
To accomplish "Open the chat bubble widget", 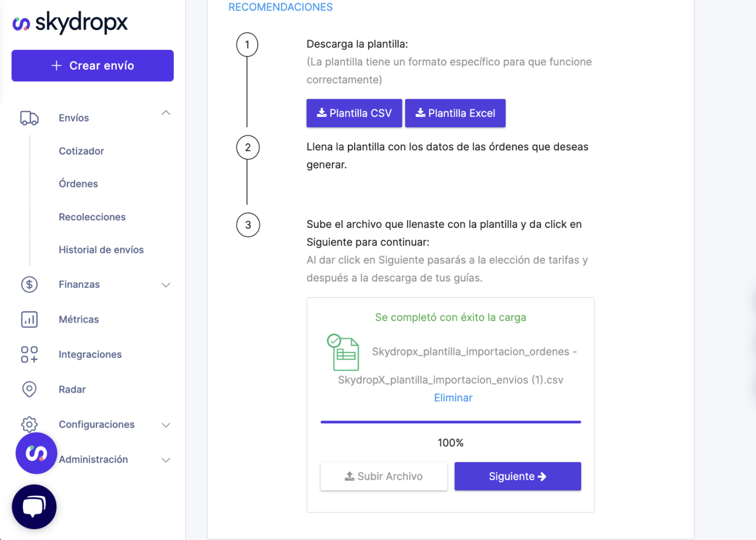I will click(34, 506).
